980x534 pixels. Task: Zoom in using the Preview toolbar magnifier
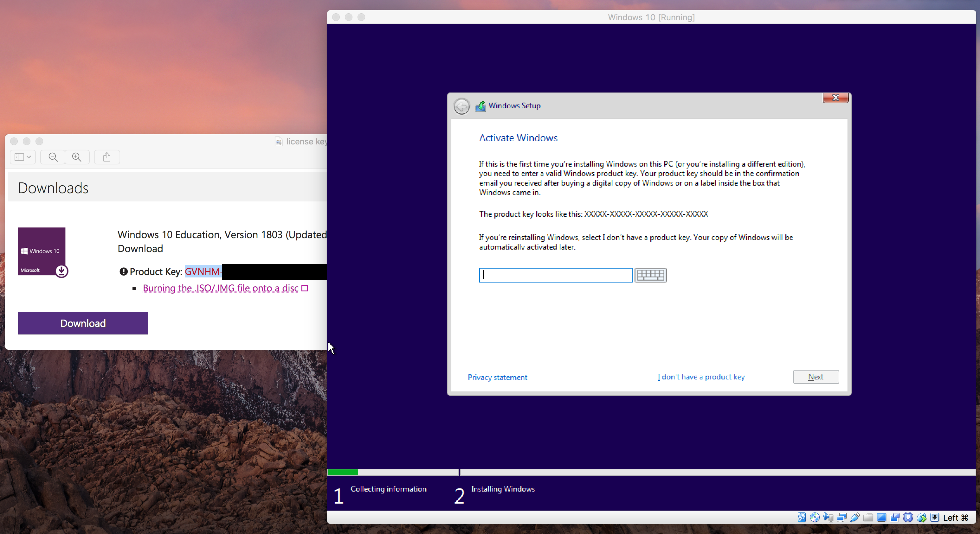coord(77,157)
